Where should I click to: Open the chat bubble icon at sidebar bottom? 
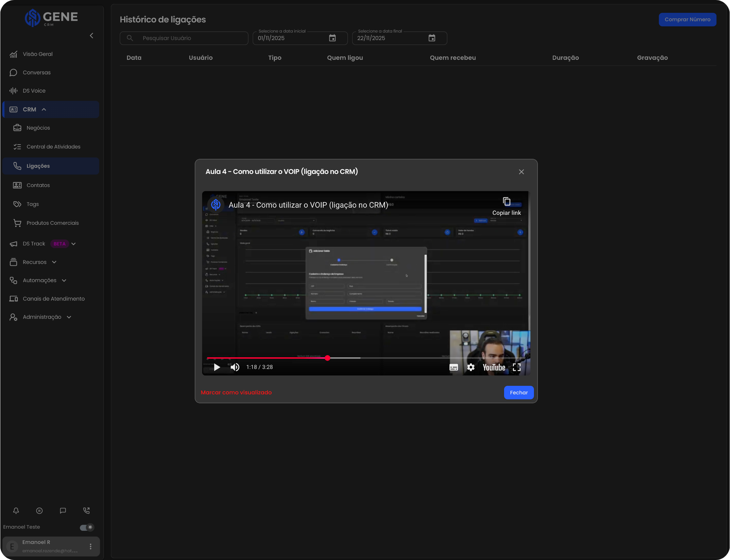pos(63,510)
